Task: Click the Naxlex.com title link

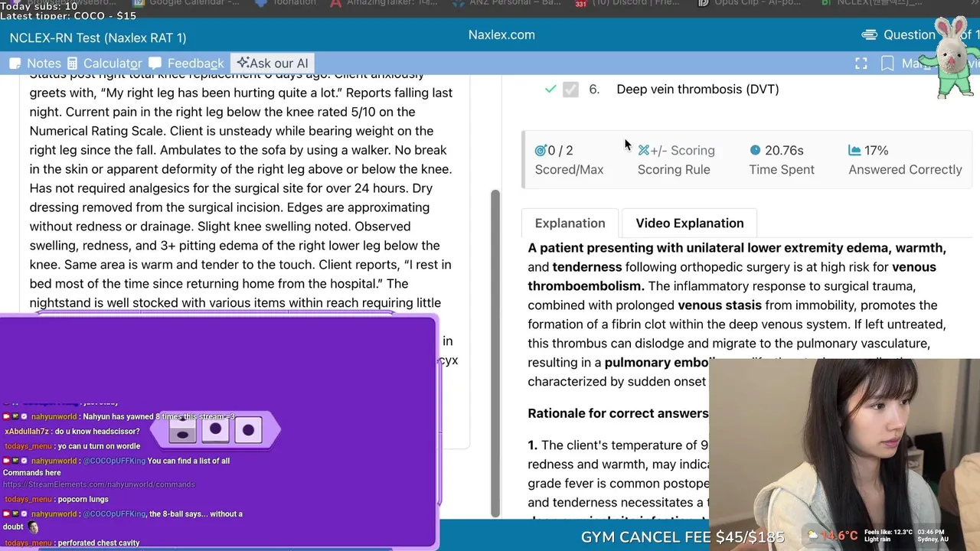Action: [501, 34]
